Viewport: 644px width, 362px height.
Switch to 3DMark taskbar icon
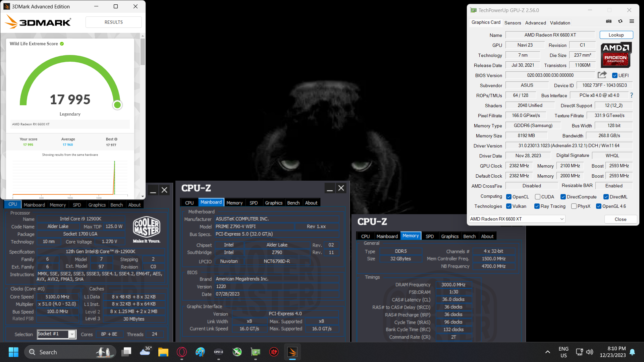click(x=292, y=352)
